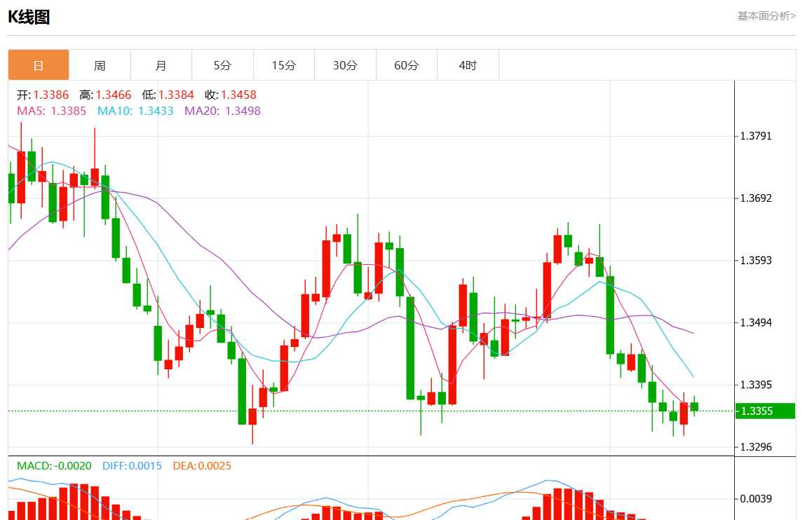Click the last green candlestick on chart
The image size is (812, 520).
click(694, 406)
